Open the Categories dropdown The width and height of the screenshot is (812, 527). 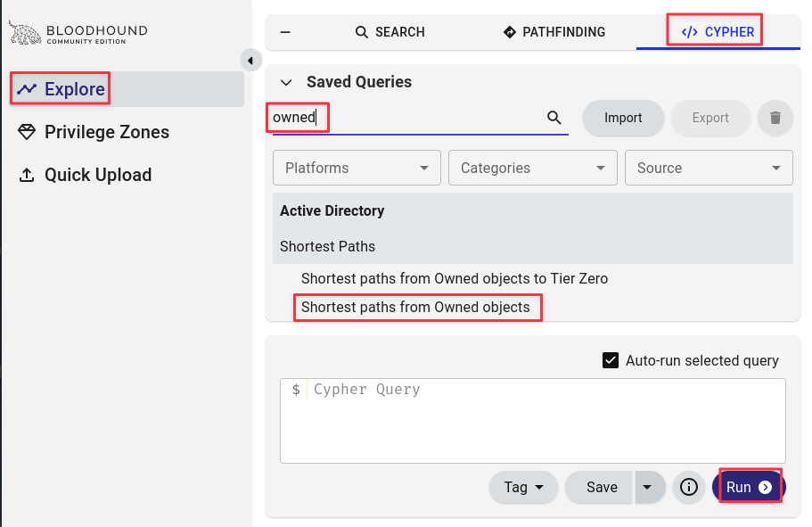coord(533,168)
